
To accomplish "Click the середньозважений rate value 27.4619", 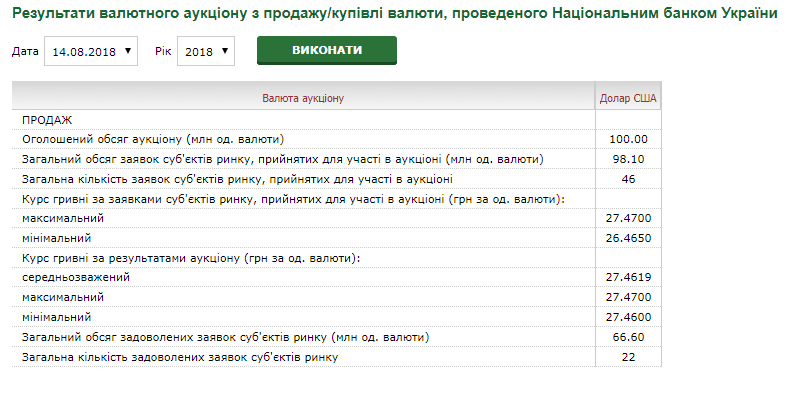I will click(x=628, y=277).
